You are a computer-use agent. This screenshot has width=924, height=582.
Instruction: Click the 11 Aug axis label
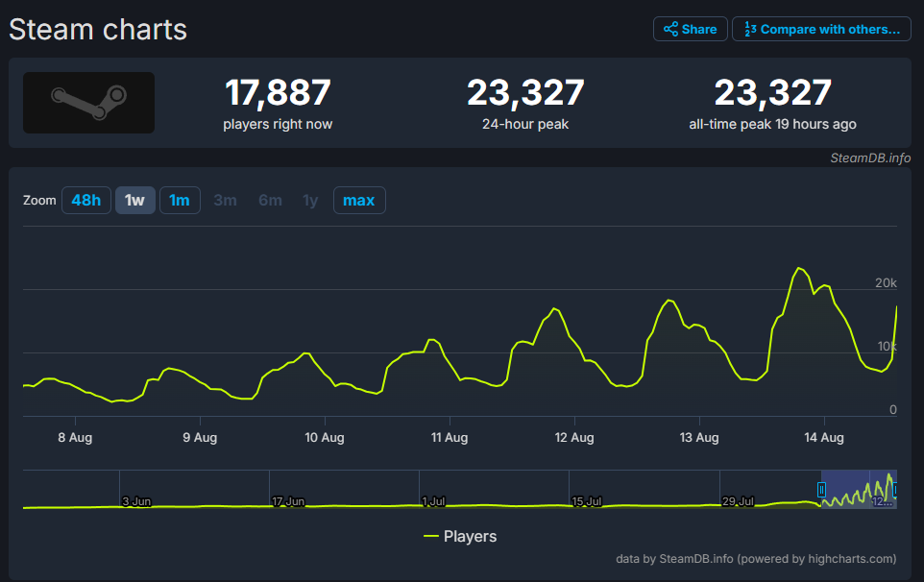(450, 438)
